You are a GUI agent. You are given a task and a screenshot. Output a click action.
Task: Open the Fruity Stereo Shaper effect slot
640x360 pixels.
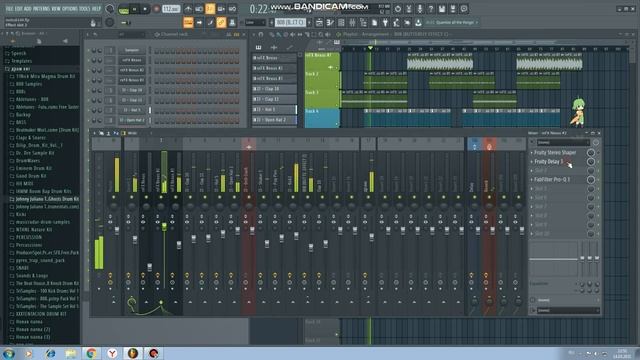[555, 153]
